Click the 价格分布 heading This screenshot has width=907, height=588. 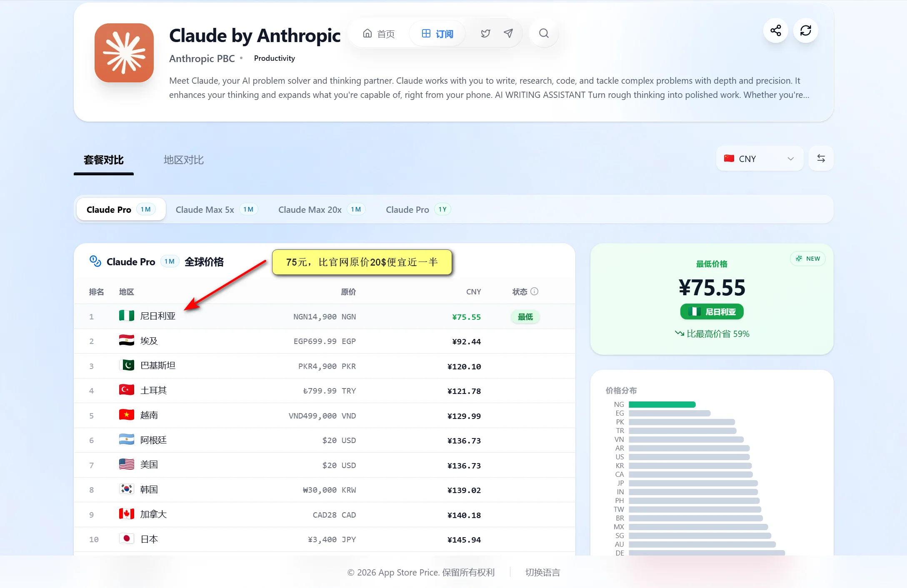click(621, 391)
